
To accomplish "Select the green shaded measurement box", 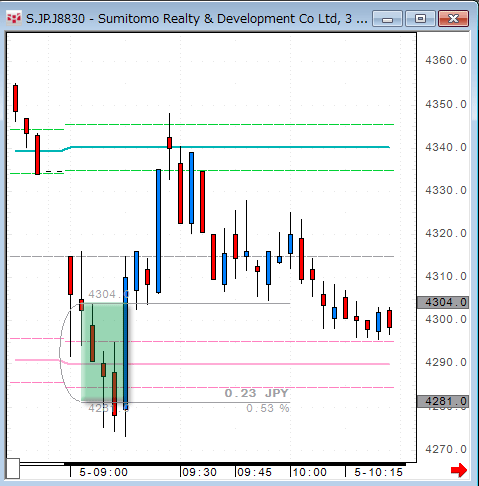I will pos(105,352).
